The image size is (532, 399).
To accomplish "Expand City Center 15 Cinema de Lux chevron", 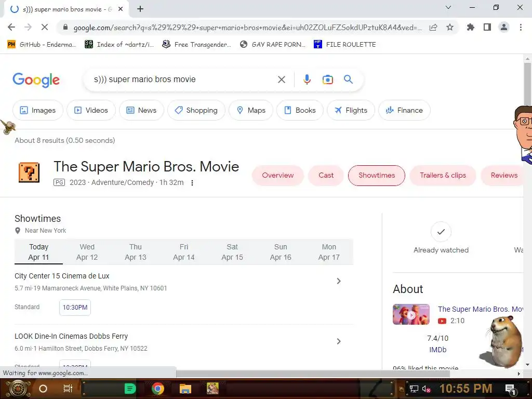I will pos(339,281).
